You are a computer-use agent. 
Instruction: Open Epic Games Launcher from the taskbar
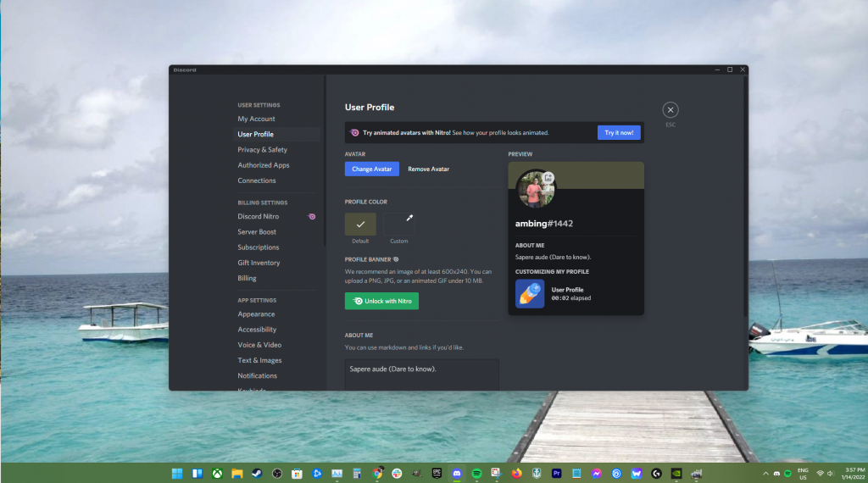pos(437,473)
